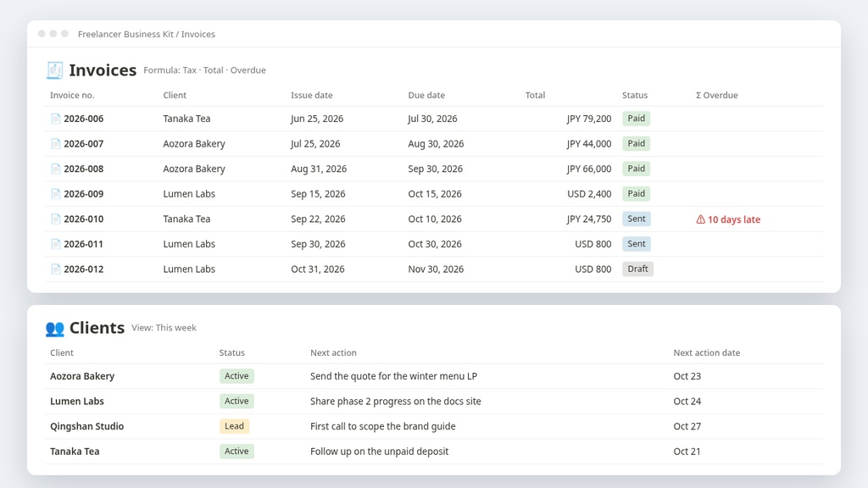Click 'Follow up on the unpaid deposit'

coord(379,452)
